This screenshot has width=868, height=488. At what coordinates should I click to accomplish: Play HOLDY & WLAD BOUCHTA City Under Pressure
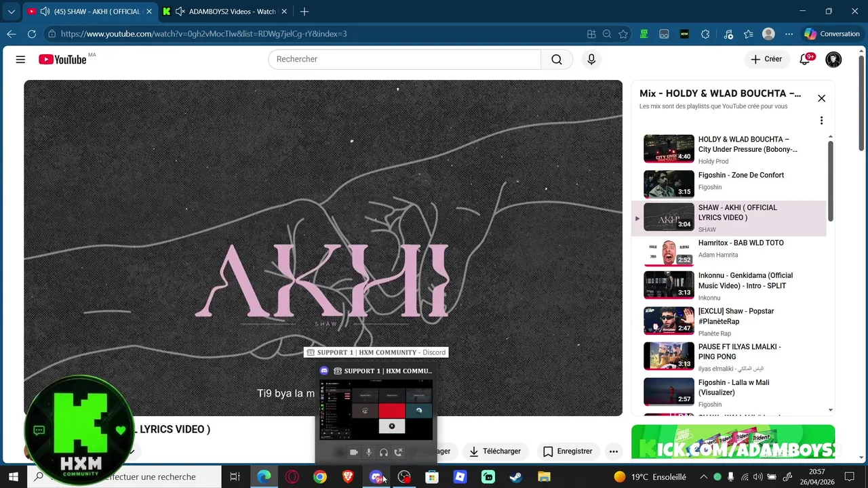[729, 148]
